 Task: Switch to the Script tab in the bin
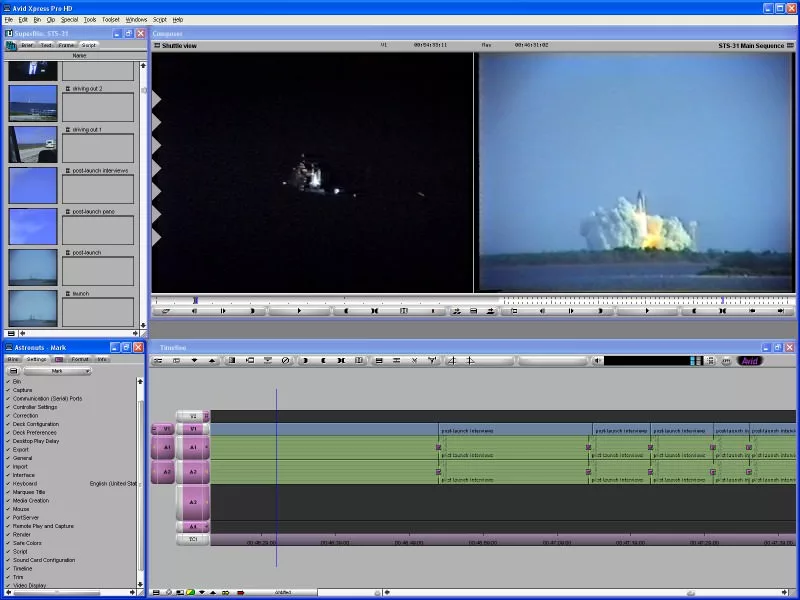89,45
